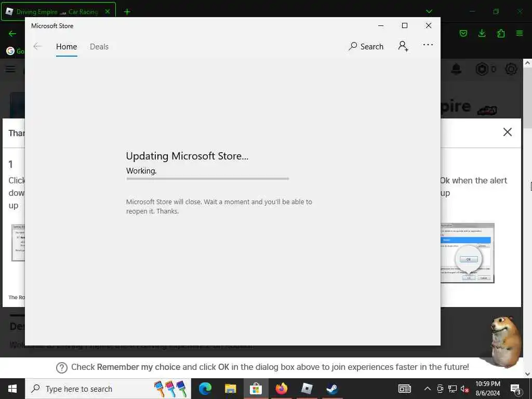Open the news and interests taskbar icon
This screenshot has width=532, height=399.
click(404, 389)
